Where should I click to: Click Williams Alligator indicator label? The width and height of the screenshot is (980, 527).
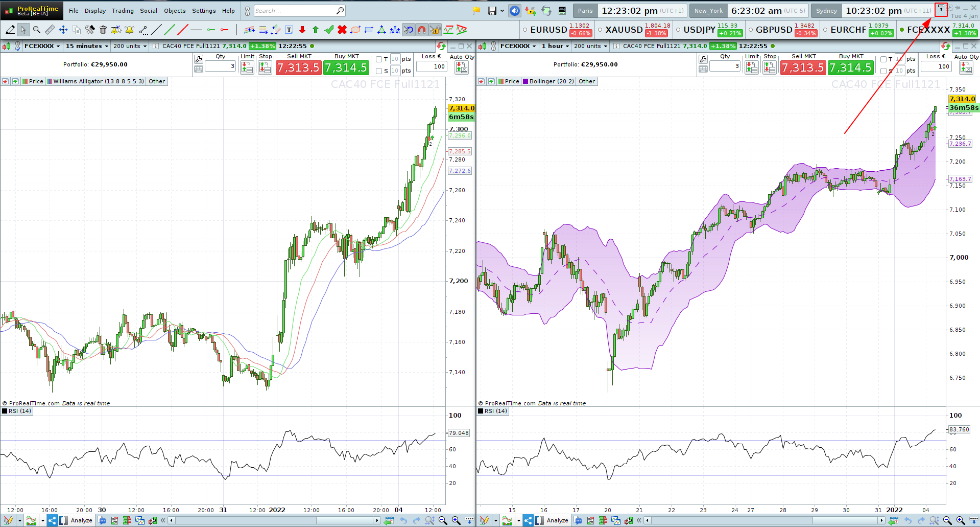point(99,81)
